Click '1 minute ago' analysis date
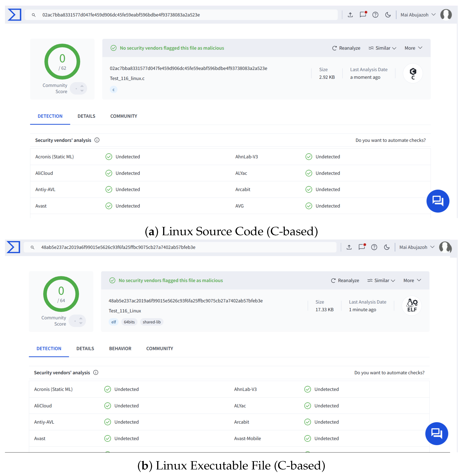This screenshot has height=476, width=462. tap(362, 310)
